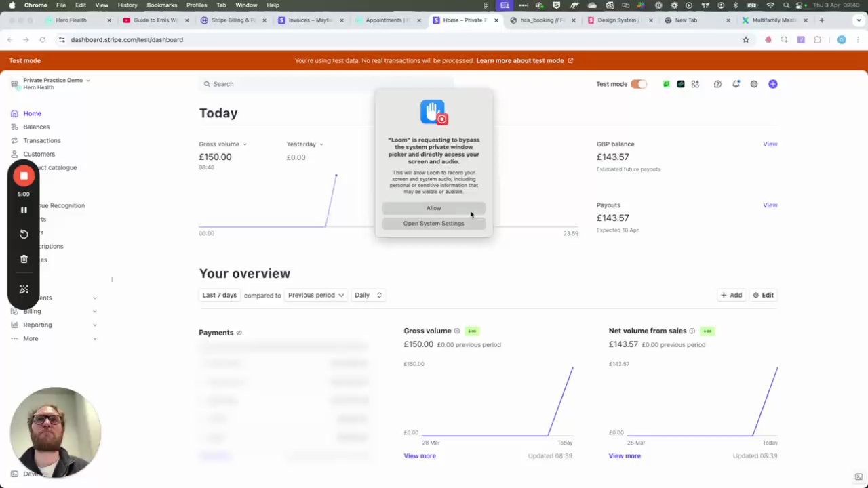Open the Gross volume dropdown under Today

click(x=222, y=144)
